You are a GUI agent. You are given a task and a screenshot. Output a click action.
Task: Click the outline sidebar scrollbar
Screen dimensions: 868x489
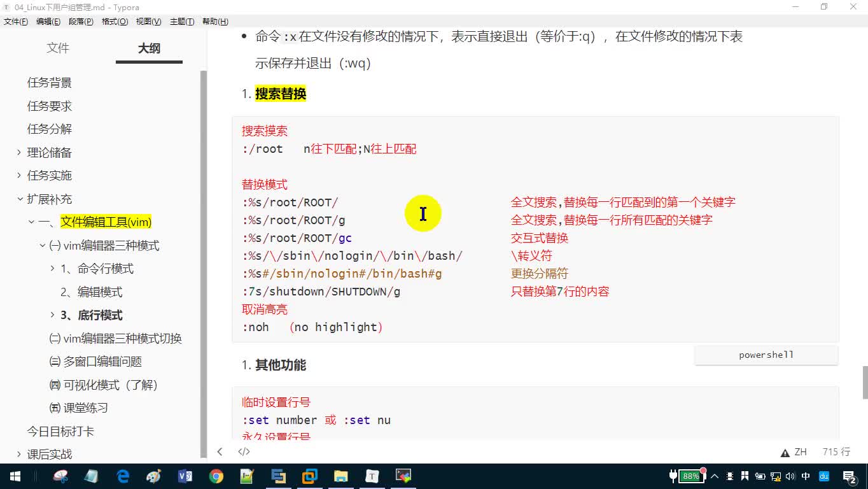[204, 264]
